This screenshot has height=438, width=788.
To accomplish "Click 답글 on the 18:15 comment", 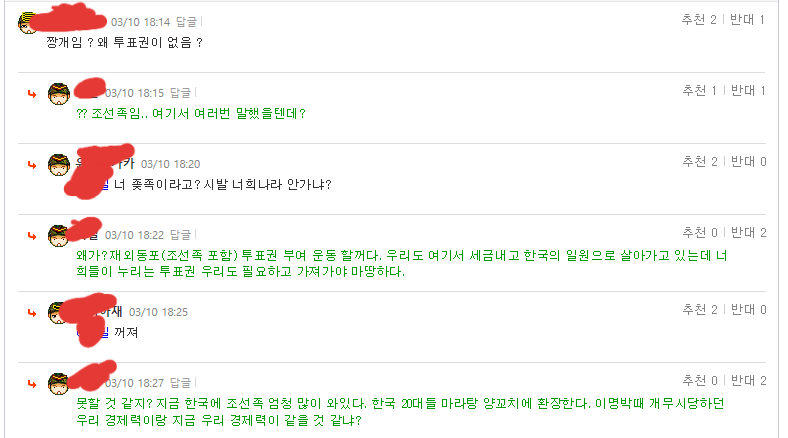I will (180, 92).
